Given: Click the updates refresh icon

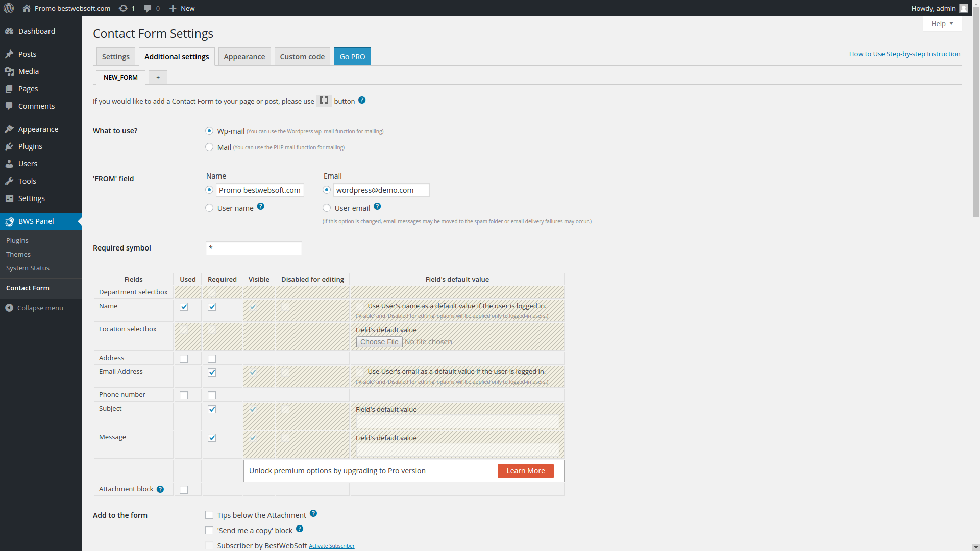Looking at the screenshot, I should pyautogui.click(x=123, y=8).
